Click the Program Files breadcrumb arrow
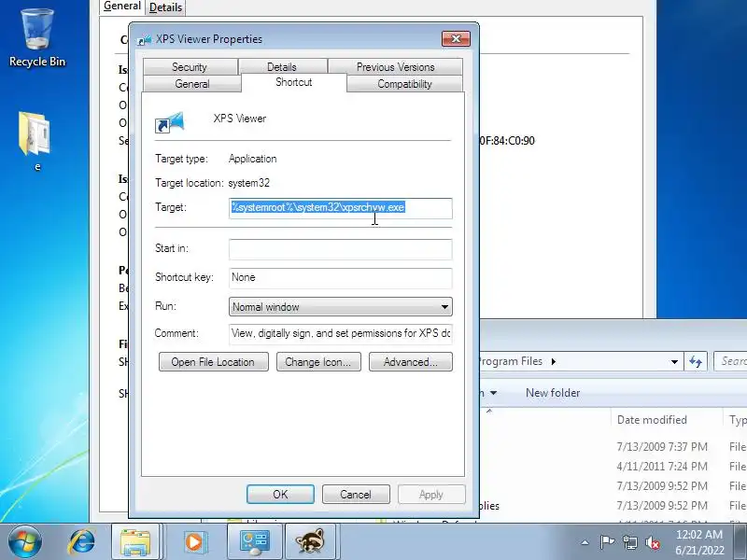The width and height of the screenshot is (747, 560). click(553, 361)
